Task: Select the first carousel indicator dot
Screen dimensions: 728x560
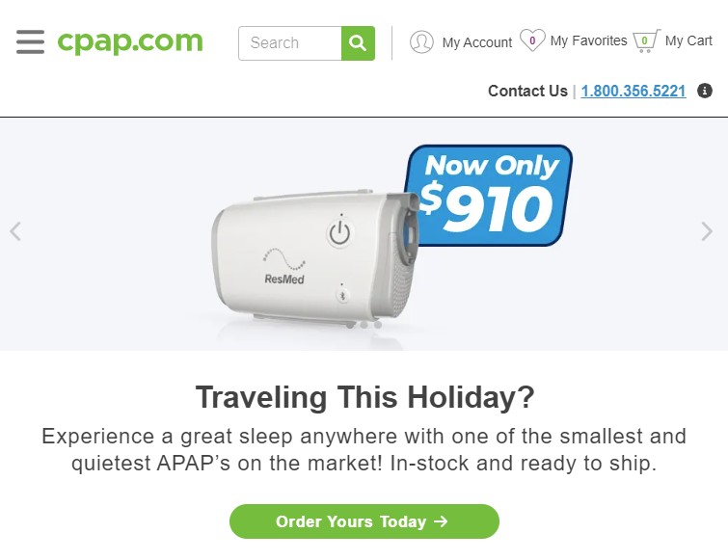Action: [x=350, y=325]
